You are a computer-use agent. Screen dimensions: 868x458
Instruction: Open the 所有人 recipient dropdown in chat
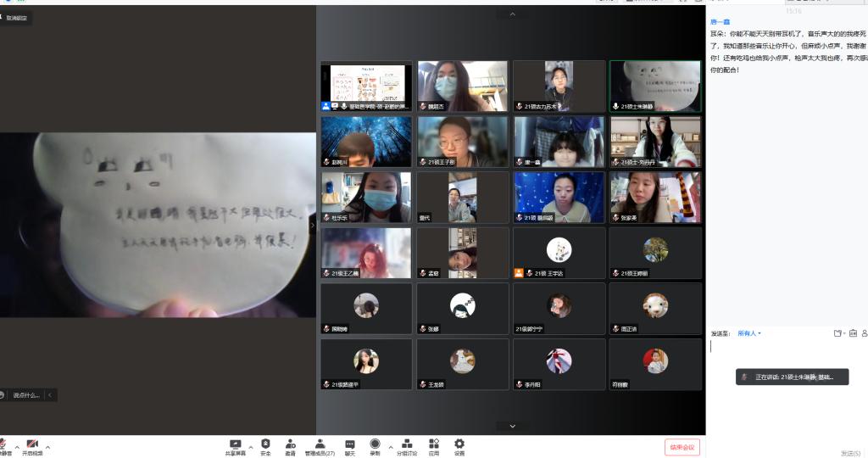click(748, 333)
